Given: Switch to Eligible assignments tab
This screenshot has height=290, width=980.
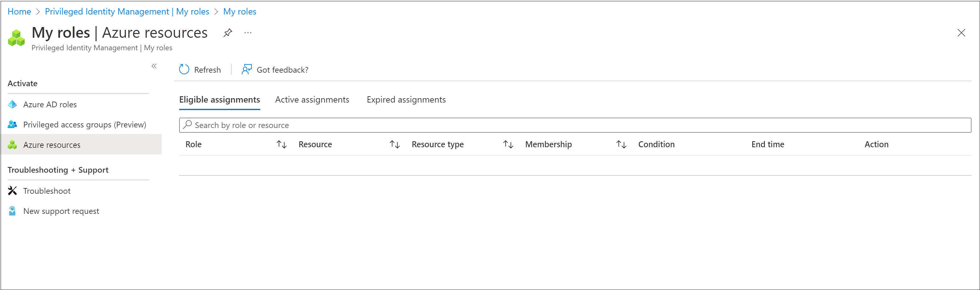Looking at the screenshot, I should pos(219,100).
